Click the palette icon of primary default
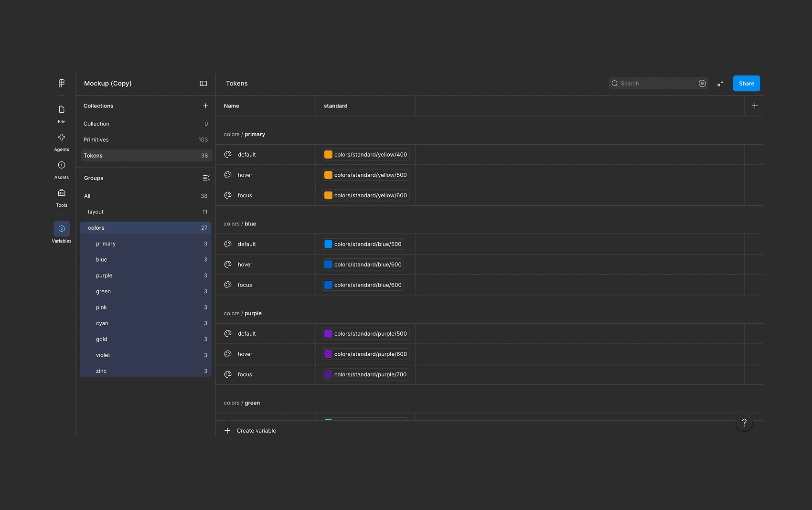 228,154
